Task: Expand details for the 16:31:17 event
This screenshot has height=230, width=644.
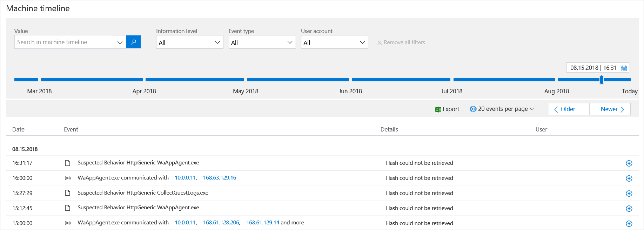Action: 629,163
